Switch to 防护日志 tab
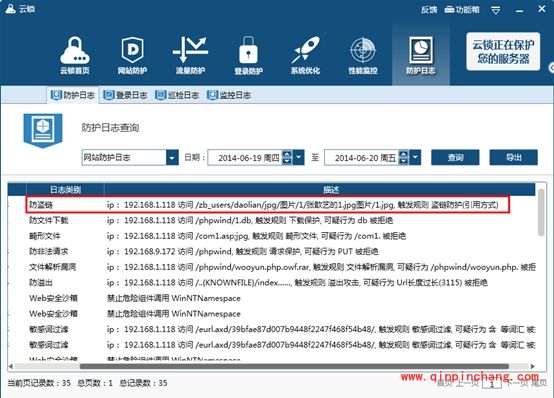 tap(73, 95)
